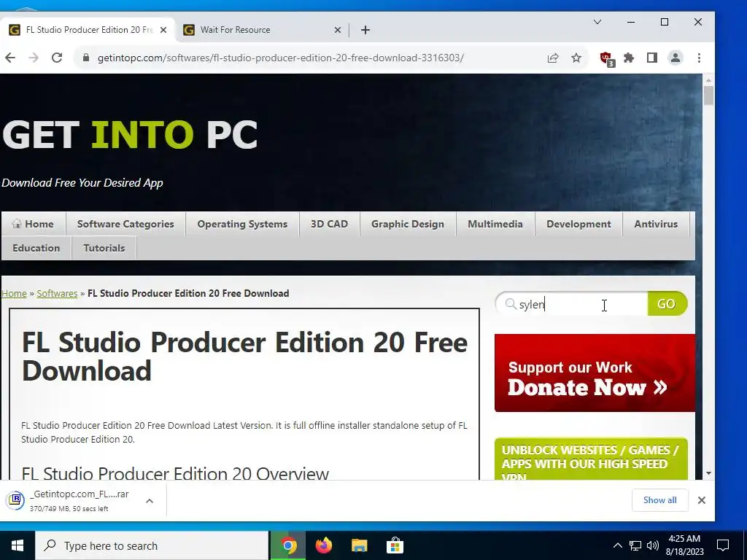Open the uBlock Origin extension icon
Image resolution: width=747 pixels, height=560 pixels.
click(606, 58)
